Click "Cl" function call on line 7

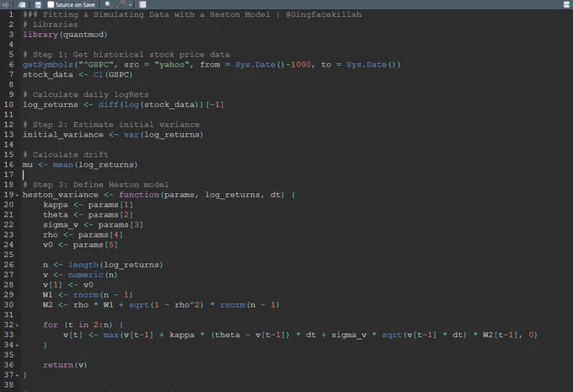99,74
